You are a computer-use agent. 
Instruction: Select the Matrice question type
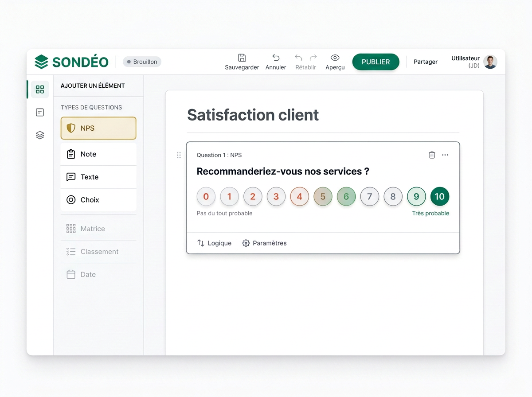click(x=98, y=229)
